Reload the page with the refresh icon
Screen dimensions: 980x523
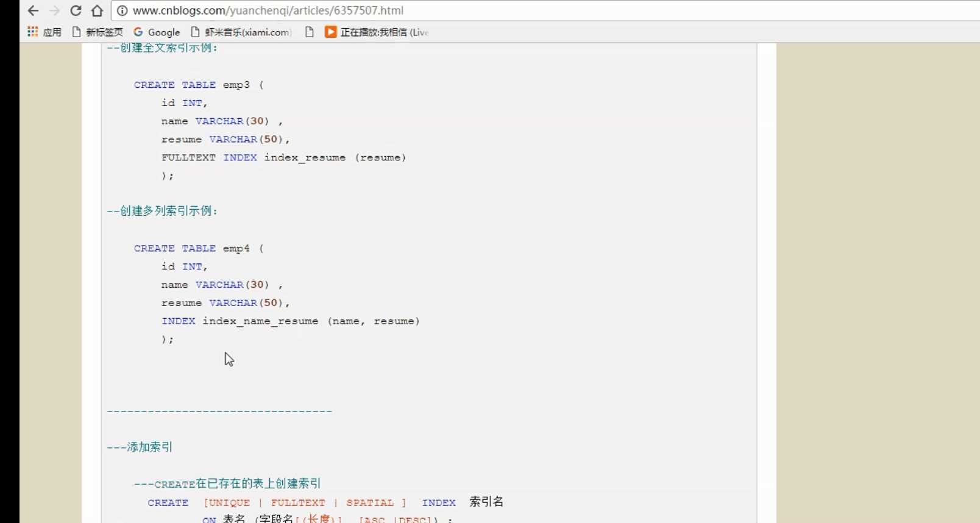click(76, 11)
